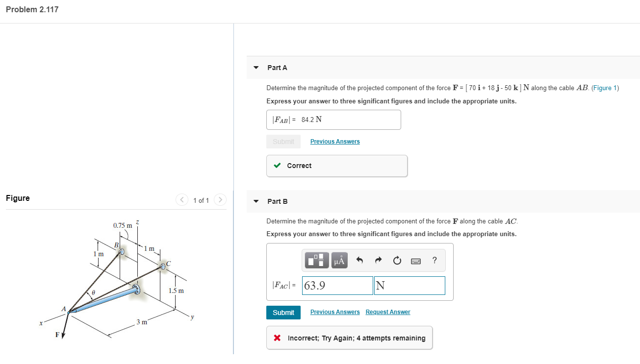Open the Figure 1 link

pos(605,88)
